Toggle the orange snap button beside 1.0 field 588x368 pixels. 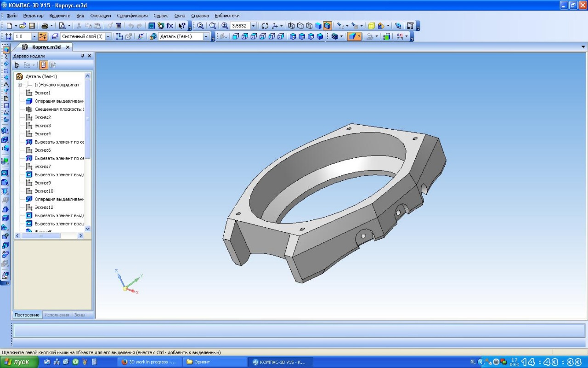point(43,36)
